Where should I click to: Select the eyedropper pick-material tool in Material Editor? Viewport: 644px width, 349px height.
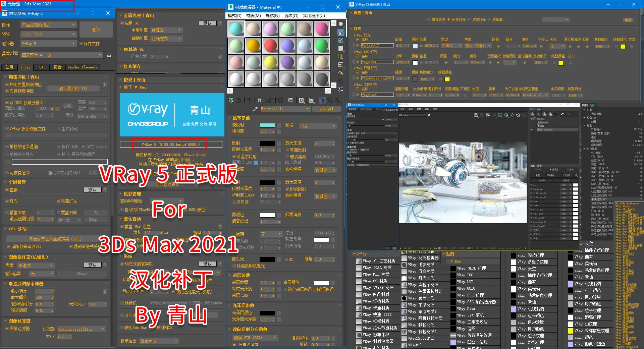[255, 109]
